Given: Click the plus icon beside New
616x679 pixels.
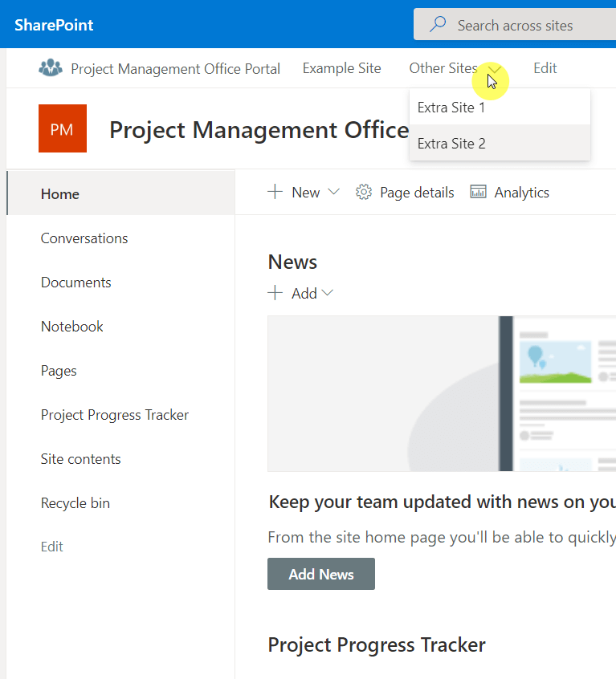Looking at the screenshot, I should click(x=275, y=191).
